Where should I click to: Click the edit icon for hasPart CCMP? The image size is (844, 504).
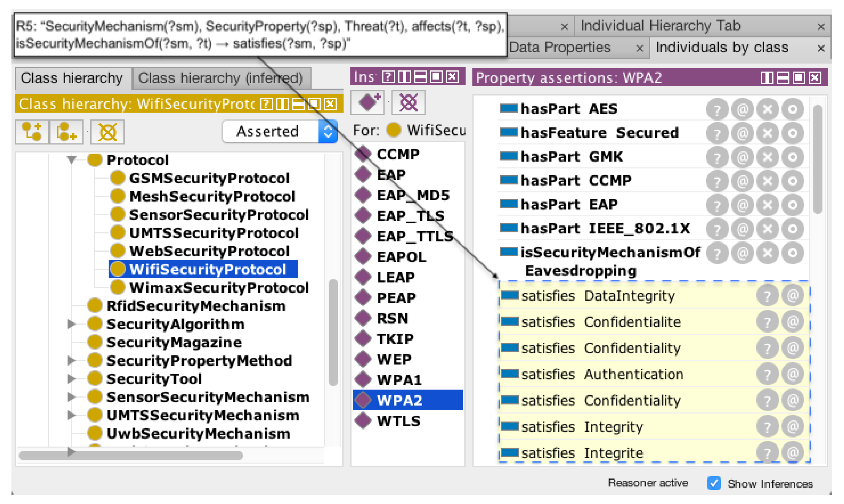[x=793, y=181]
